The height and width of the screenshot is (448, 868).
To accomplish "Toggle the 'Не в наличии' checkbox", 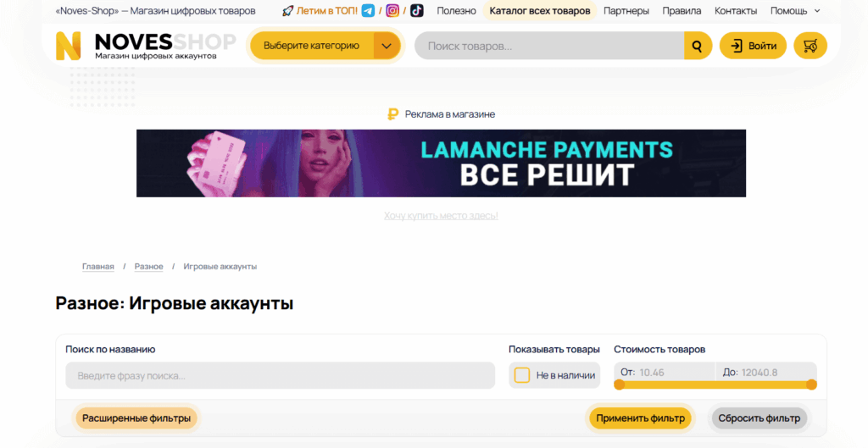I will (522, 375).
